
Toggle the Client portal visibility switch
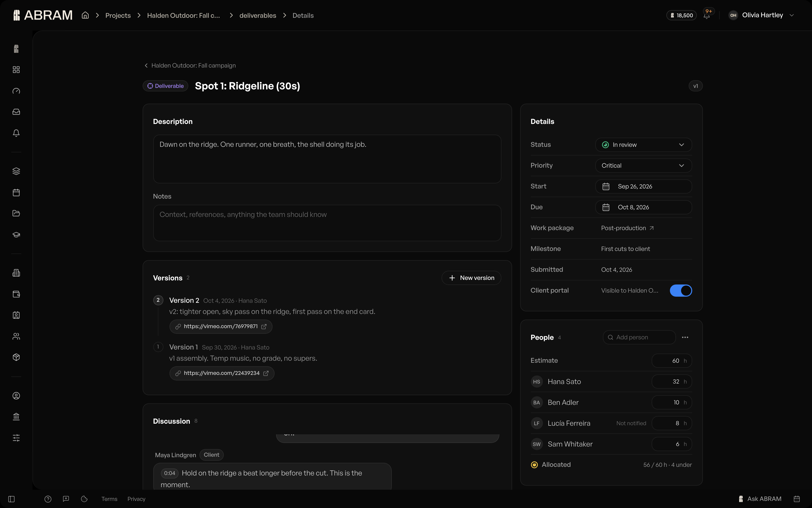pos(681,291)
